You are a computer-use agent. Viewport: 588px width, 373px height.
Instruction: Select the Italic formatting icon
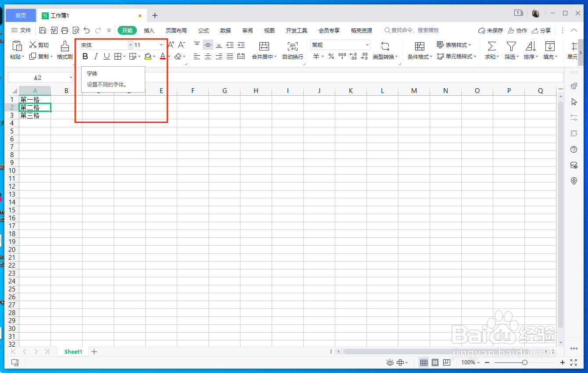point(96,56)
